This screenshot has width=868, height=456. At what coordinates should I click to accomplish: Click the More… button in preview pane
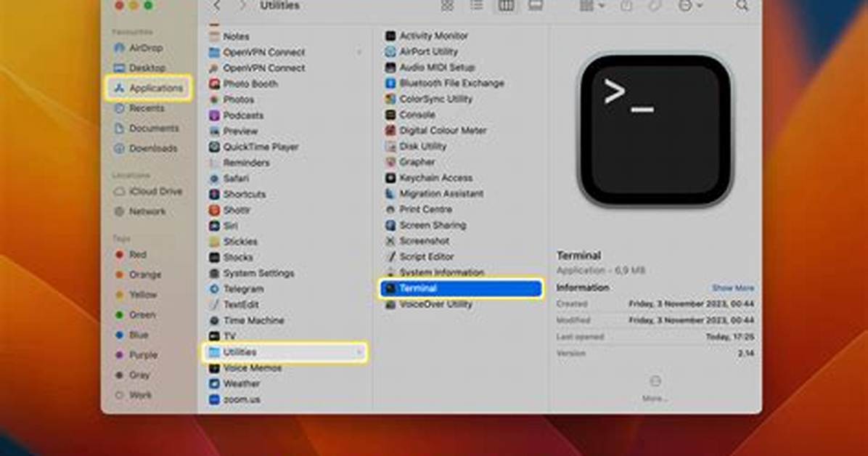point(655,388)
